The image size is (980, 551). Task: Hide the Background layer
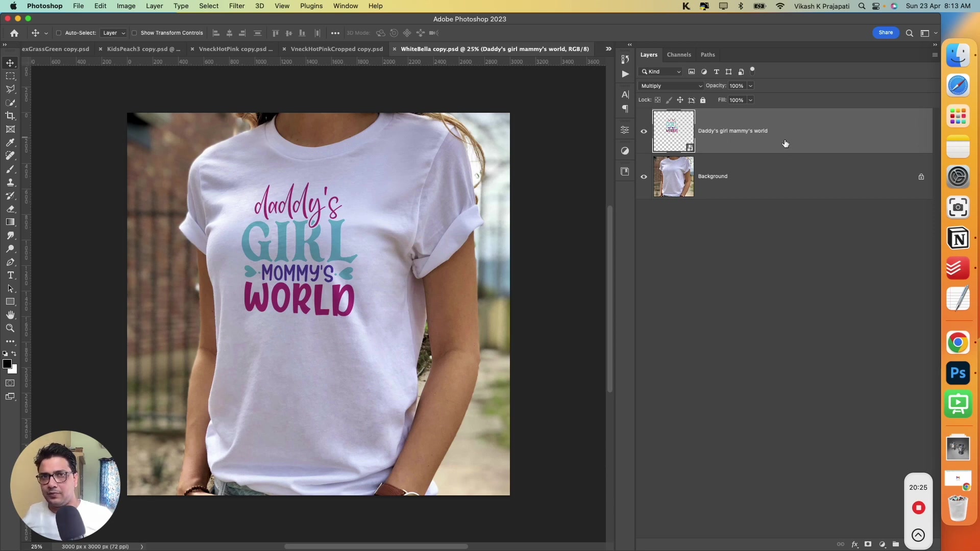(644, 176)
